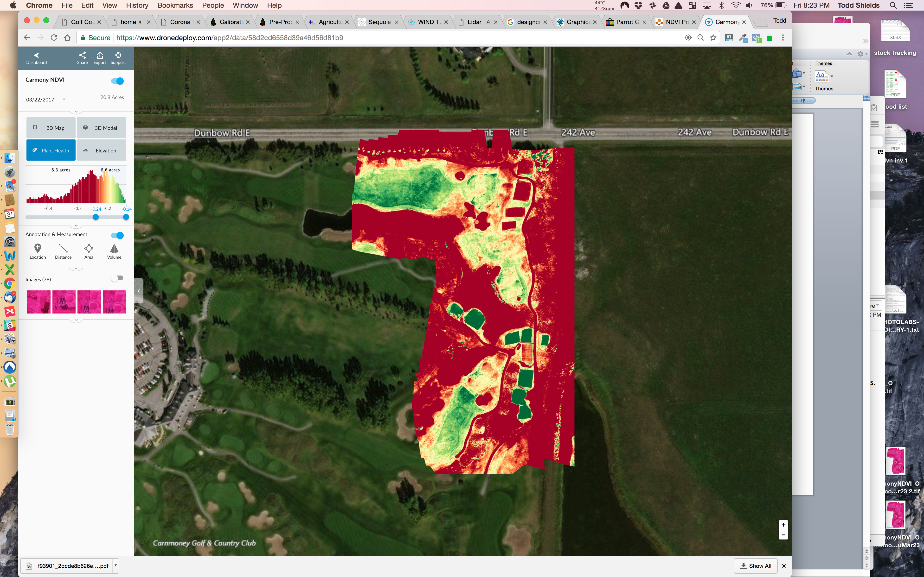
Task: Pick the Volume measurement tool
Action: click(114, 251)
